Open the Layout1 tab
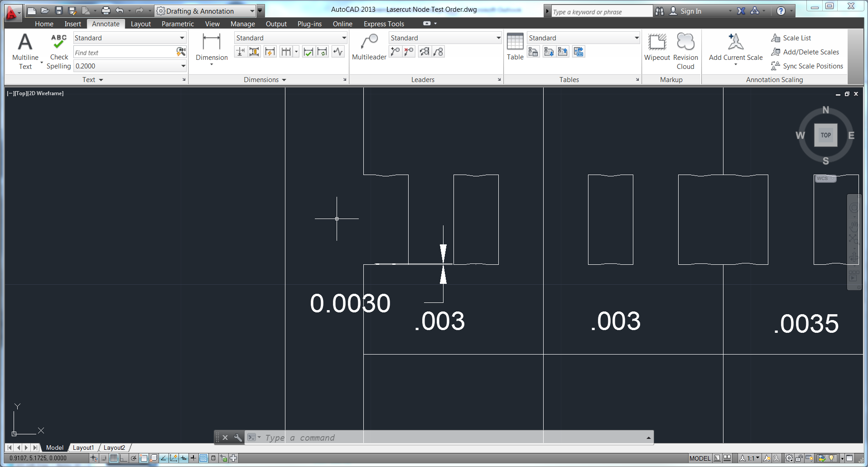Image resolution: width=868 pixels, height=467 pixels. [x=83, y=448]
